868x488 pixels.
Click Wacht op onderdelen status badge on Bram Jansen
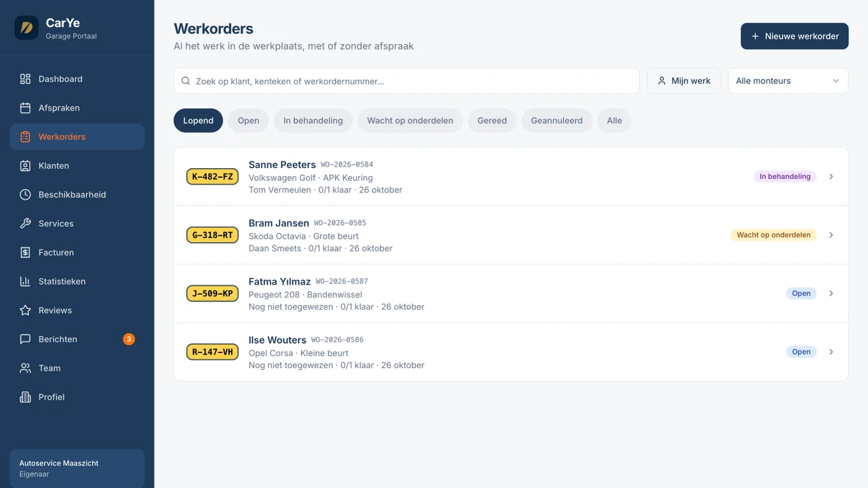coord(774,235)
